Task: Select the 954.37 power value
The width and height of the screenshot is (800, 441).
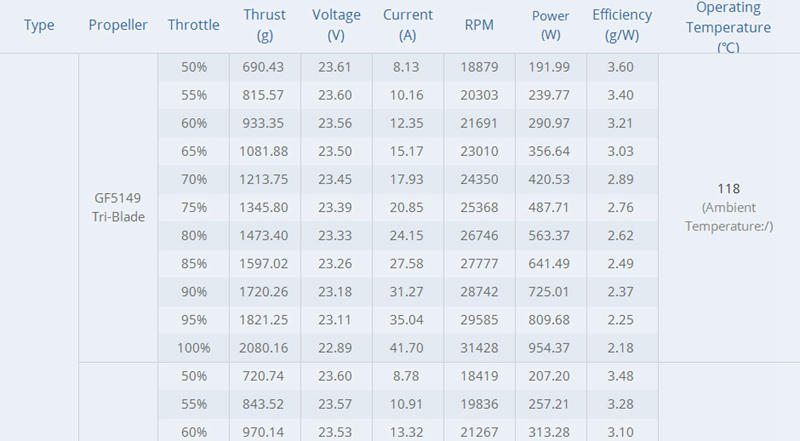Action: 550,347
